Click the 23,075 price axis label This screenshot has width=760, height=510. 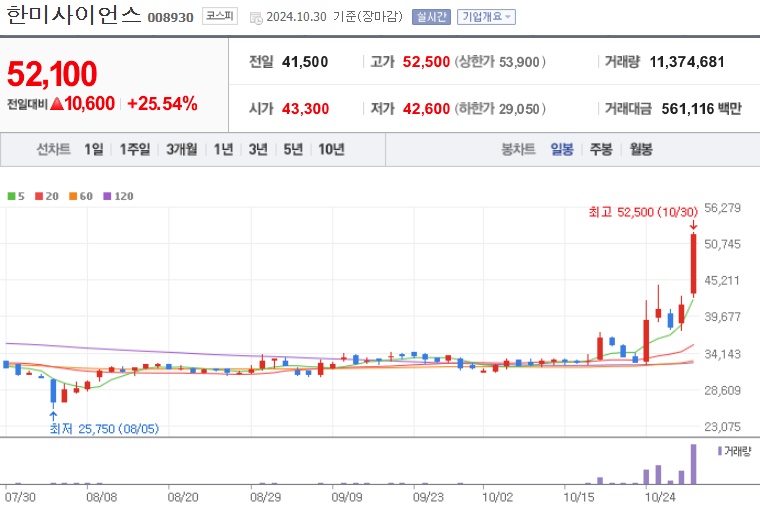click(x=722, y=427)
